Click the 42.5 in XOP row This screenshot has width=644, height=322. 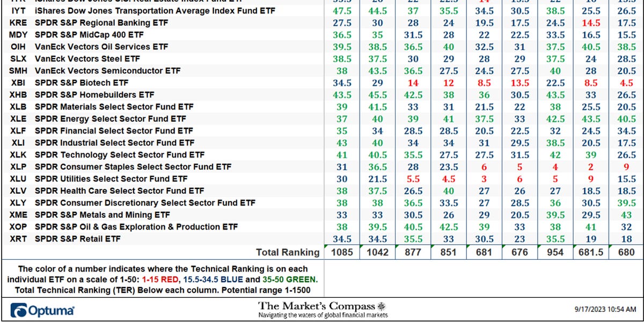(448, 226)
